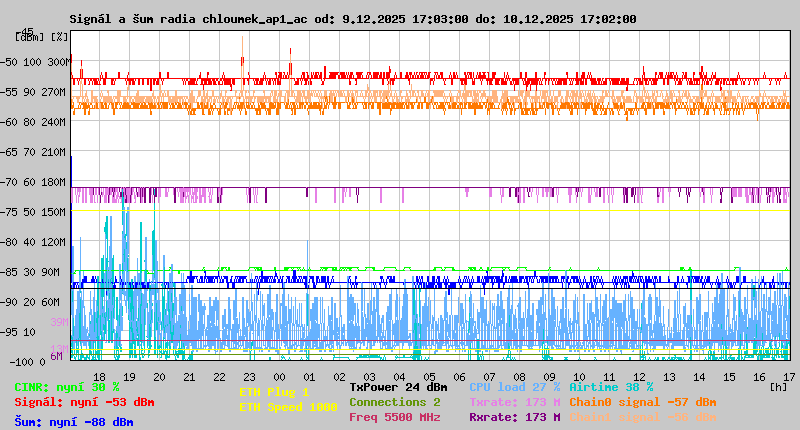This screenshot has width=800, height=430.
Task: Click the '20' hour tick label
Action: pyautogui.click(x=160, y=377)
